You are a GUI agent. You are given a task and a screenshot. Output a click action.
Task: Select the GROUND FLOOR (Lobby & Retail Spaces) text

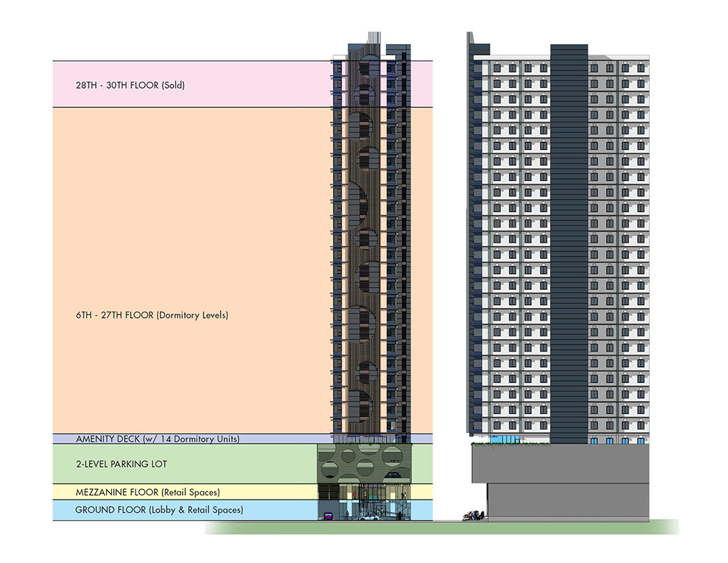point(159,511)
